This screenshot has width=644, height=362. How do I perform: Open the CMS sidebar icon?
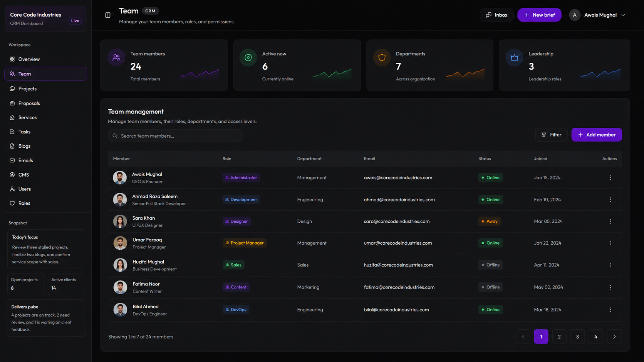tap(12, 175)
